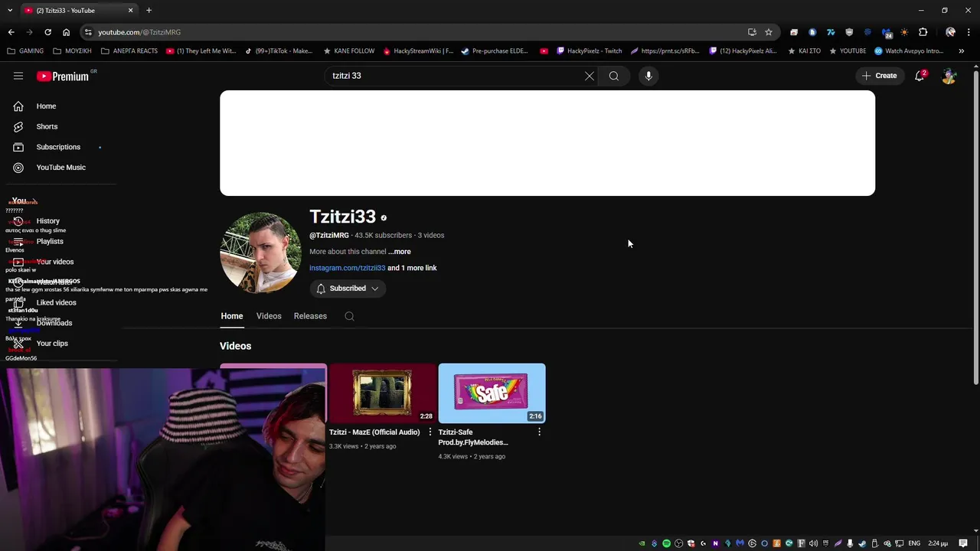
Task: Click the YouTube Premium logo
Action: pyautogui.click(x=63, y=76)
